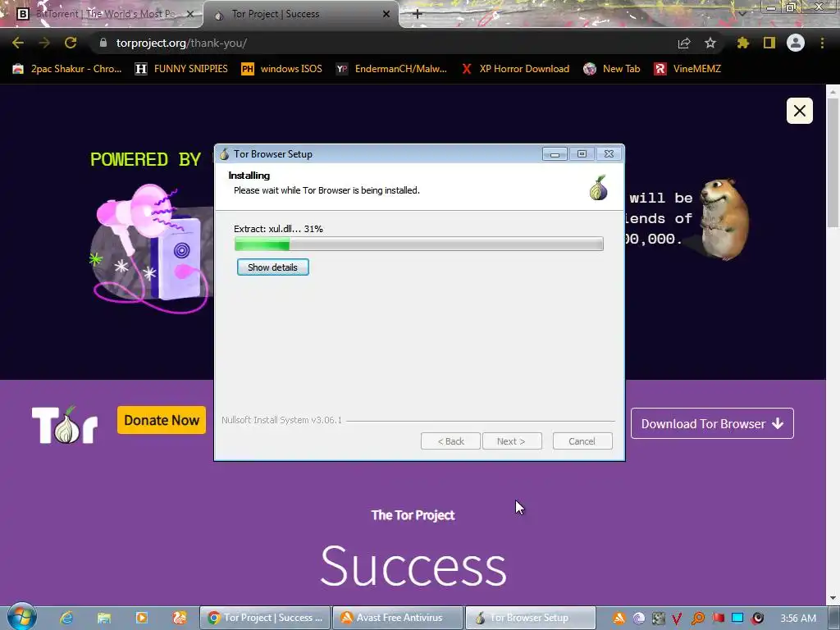The width and height of the screenshot is (840, 630).
Task: Click the onion icon in setup title bar
Action: point(224,153)
